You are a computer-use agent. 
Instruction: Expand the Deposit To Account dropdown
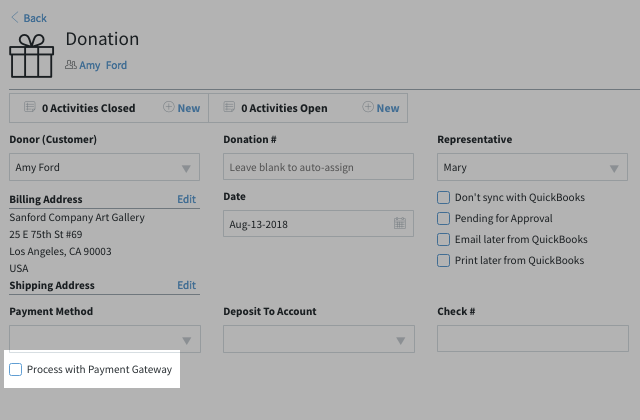(x=319, y=339)
